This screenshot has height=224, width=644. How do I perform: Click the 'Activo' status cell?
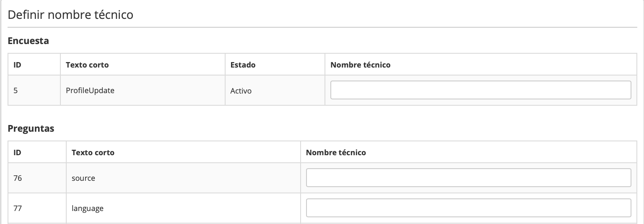point(241,91)
